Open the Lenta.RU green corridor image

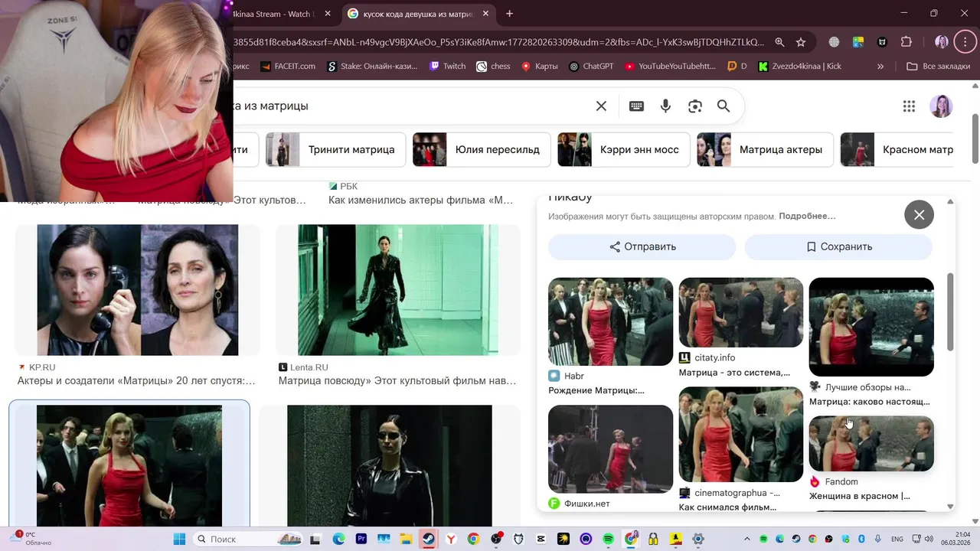point(398,290)
